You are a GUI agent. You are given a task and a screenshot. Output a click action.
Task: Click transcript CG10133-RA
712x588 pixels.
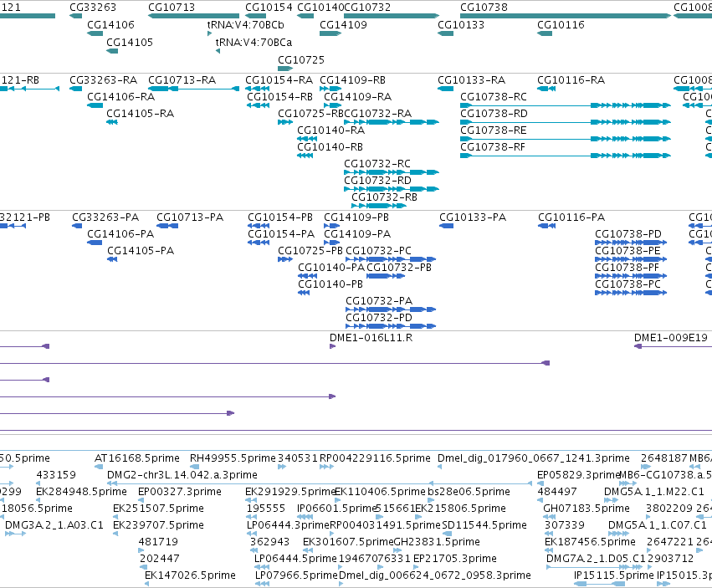[x=471, y=80]
